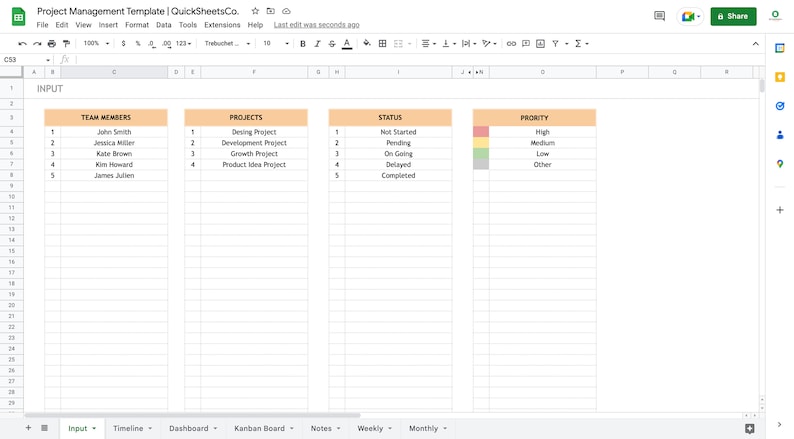Open text wrapping dropdown
The width and height of the screenshot is (794, 439).
469,44
